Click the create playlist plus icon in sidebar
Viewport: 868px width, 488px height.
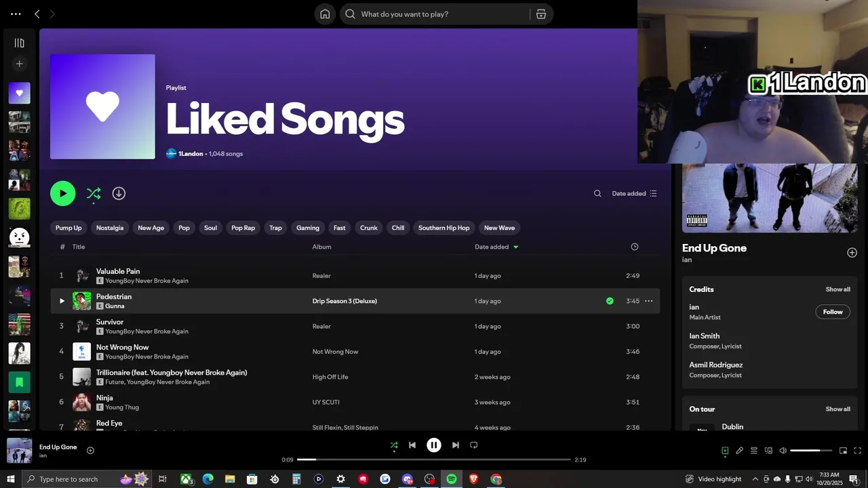tap(19, 64)
